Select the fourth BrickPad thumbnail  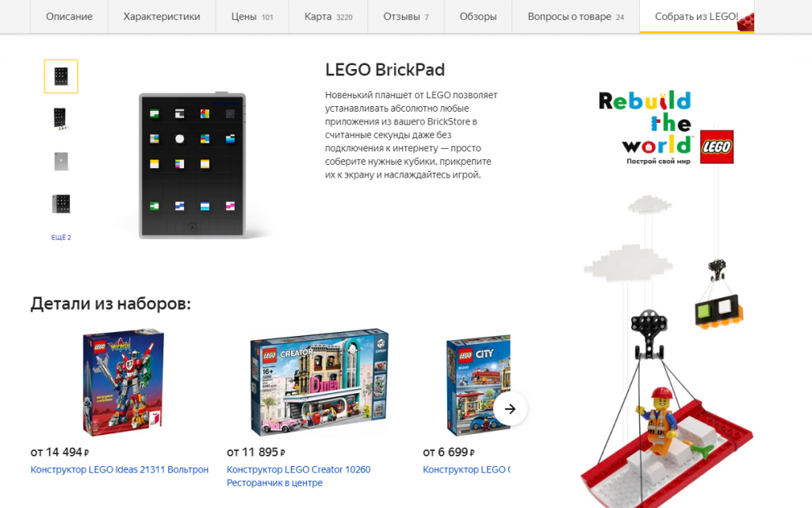(61, 204)
